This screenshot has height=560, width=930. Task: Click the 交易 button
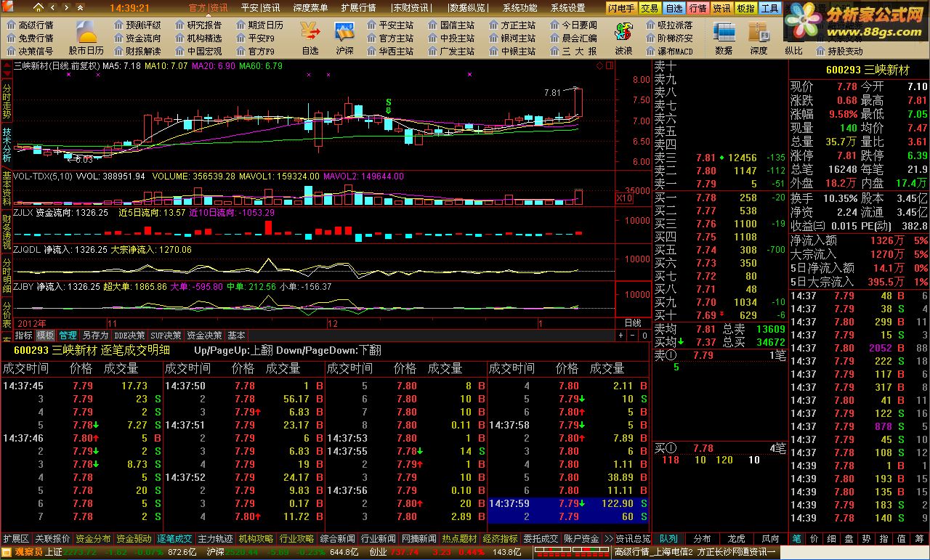[650, 8]
